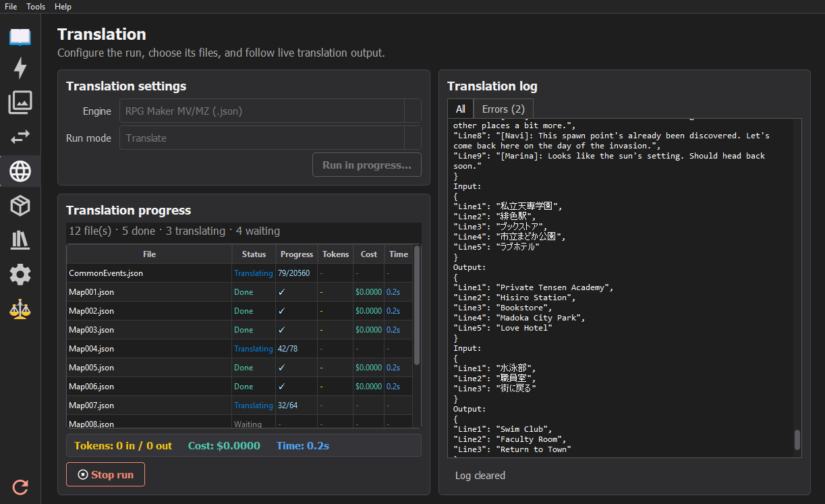Viewport: 825px width, 504px height.
Task: Click the refresh icon at sidebar bottom
Action: pyautogui.click(x=20, y=486)
